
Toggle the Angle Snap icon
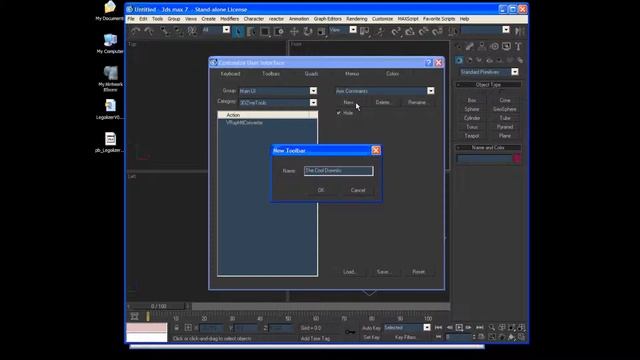coord(410,31)
